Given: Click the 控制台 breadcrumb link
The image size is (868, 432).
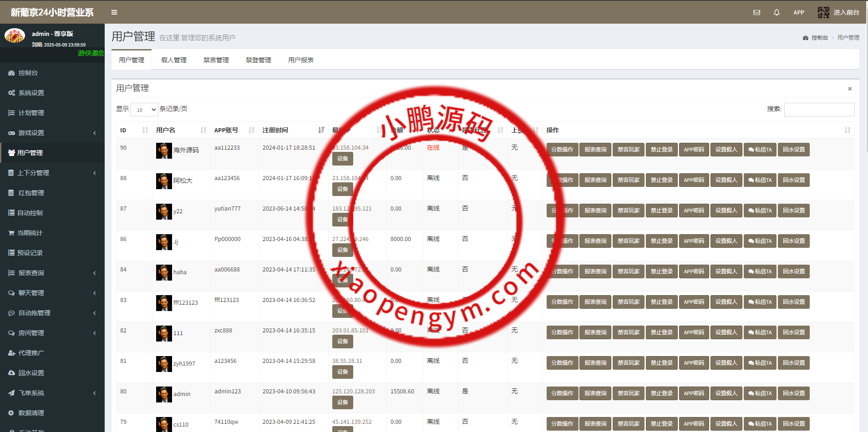Looking at the screenshot, I should (819, 38).
